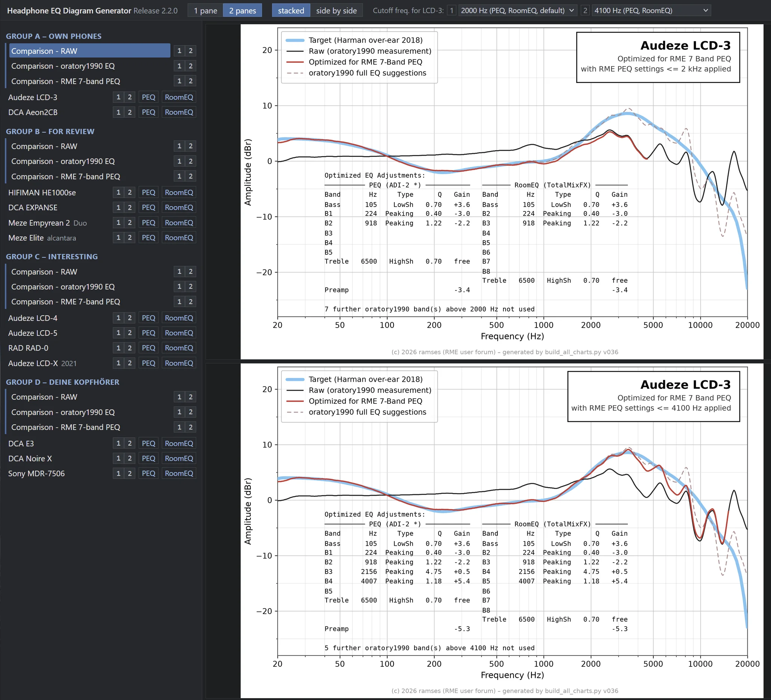771x700 pixels.
Task: Load Group C Comparison - RAW in pane 1
Action: click(x=179, y=272)
